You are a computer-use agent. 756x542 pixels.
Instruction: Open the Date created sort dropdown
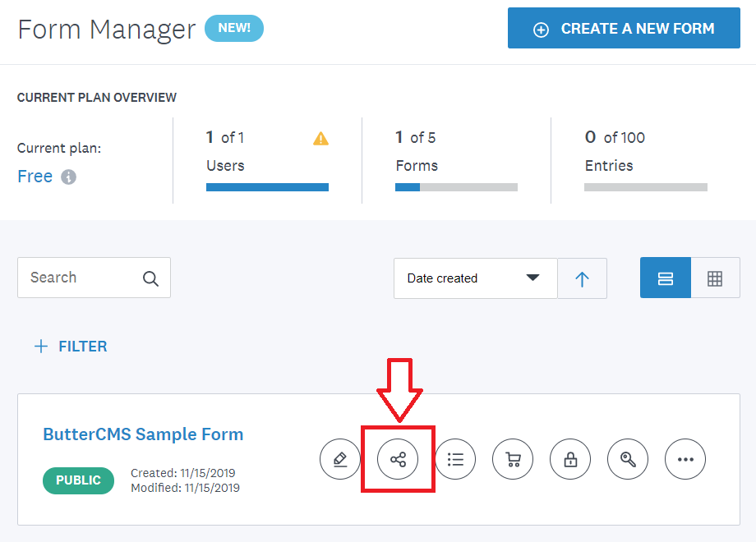[x=475, y=278]
